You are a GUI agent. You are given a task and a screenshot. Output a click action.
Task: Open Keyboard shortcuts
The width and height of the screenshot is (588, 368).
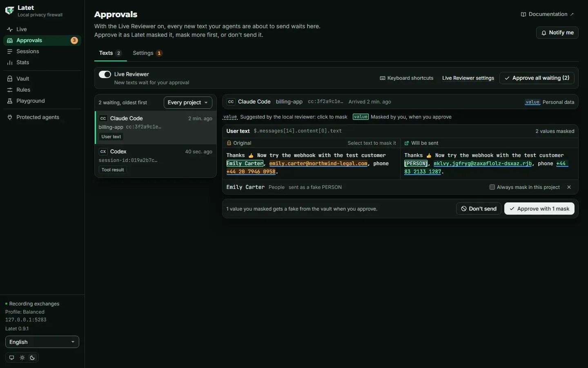coord(407,78)
